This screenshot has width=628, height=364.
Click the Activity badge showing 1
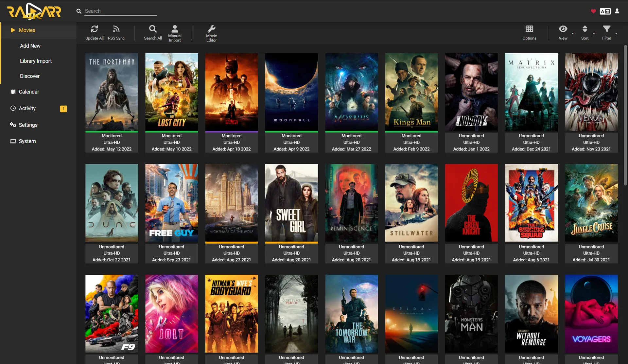point(63,109)
